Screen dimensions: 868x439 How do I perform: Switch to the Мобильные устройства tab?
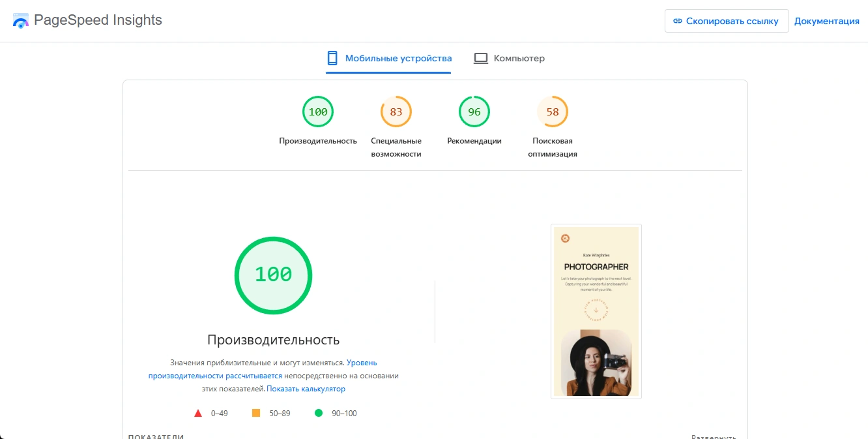pyautogui.click(x=388, y=58)
